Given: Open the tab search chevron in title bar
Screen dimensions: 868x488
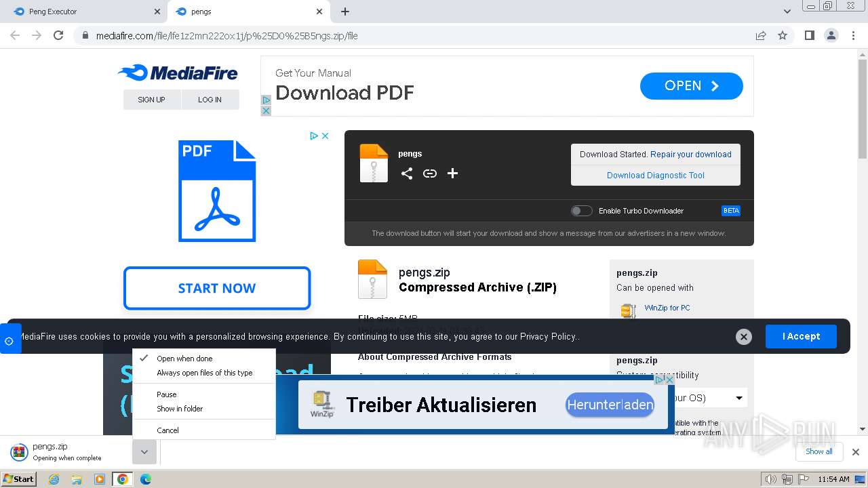Looking at the screenshot, I should pos(787,12).
